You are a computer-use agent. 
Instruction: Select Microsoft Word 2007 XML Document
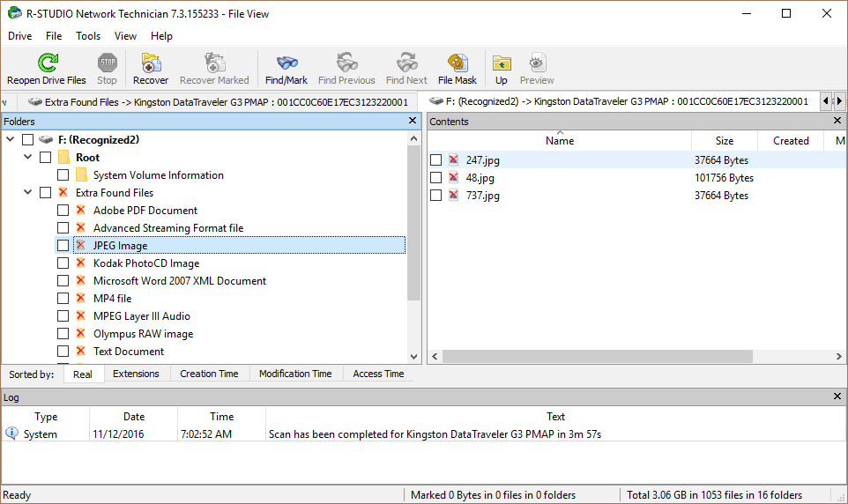[180, 281]
